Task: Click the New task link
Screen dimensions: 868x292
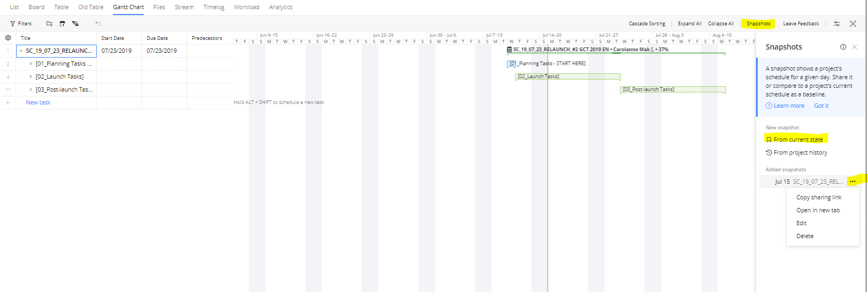Action: point(38,102)
